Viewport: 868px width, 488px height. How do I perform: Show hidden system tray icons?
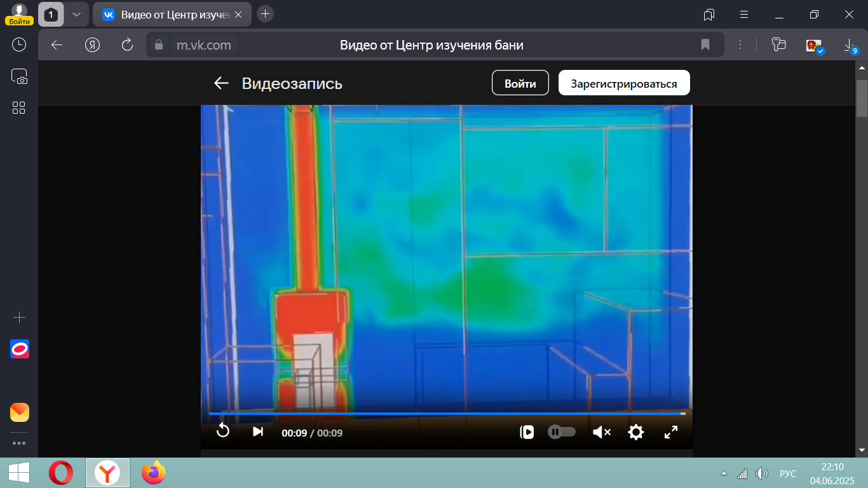[x=723, y=473]
